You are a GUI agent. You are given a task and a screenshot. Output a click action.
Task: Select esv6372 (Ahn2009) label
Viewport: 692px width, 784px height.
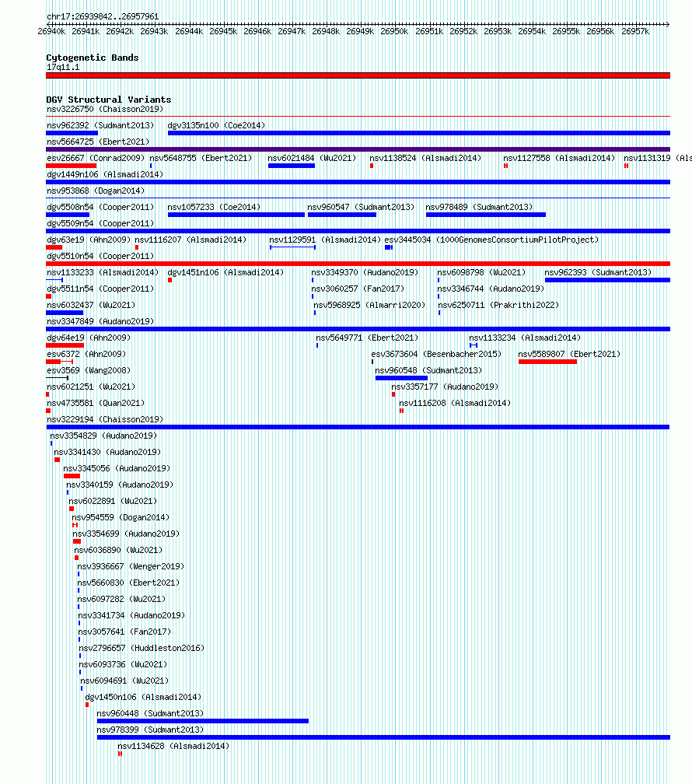coord(86,354)
